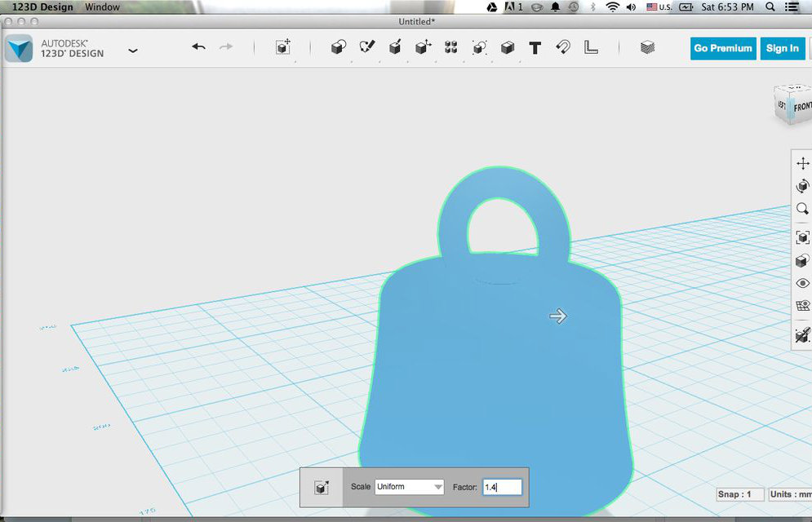Select the Text tool

point(535,48)
